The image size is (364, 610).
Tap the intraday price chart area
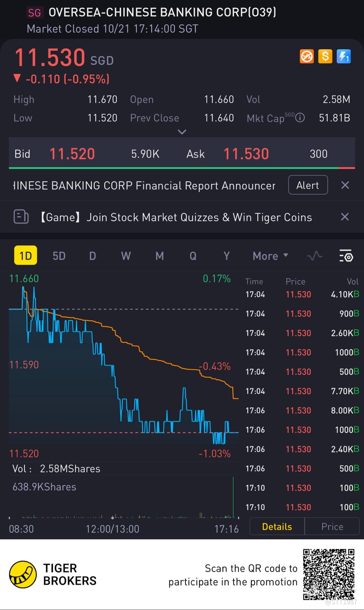(x=124, y=366)
